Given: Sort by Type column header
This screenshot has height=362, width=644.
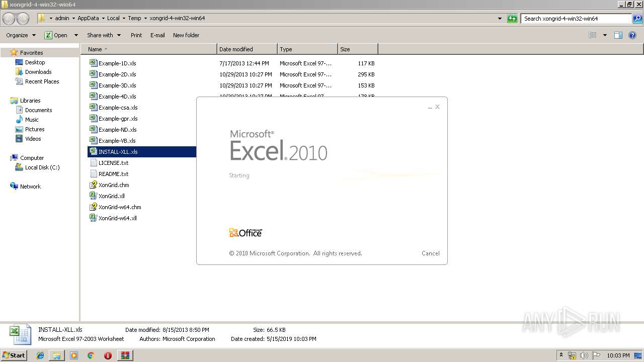Looking at the screenshot, I should [307, 49].
